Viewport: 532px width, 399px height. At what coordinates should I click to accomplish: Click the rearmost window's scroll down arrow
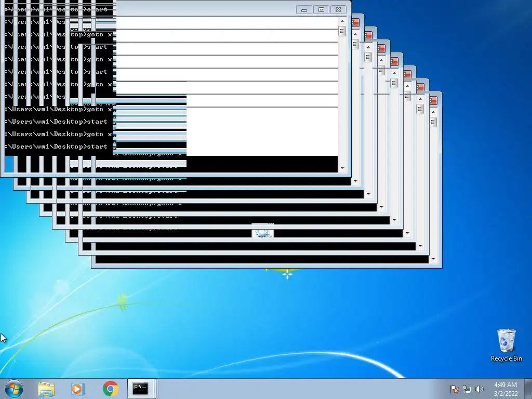click(x=433, y=259)
